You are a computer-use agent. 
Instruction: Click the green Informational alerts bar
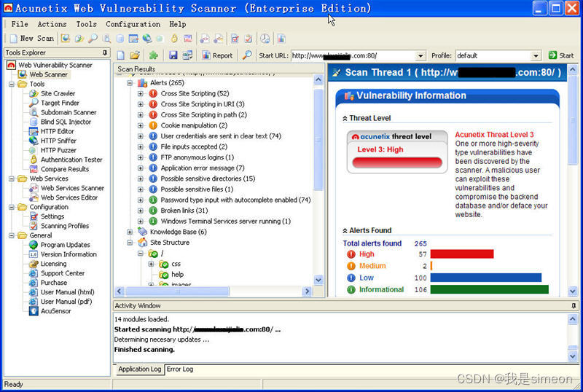pos(489,289)
